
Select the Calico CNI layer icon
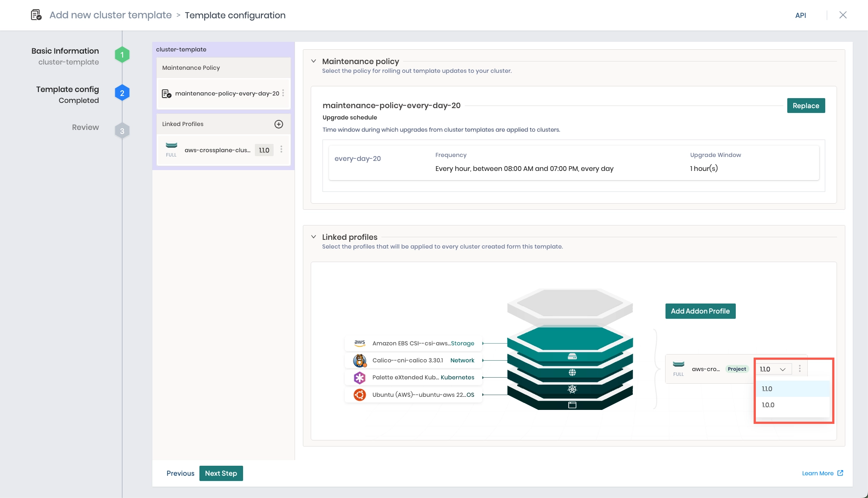tap(359, 360)
